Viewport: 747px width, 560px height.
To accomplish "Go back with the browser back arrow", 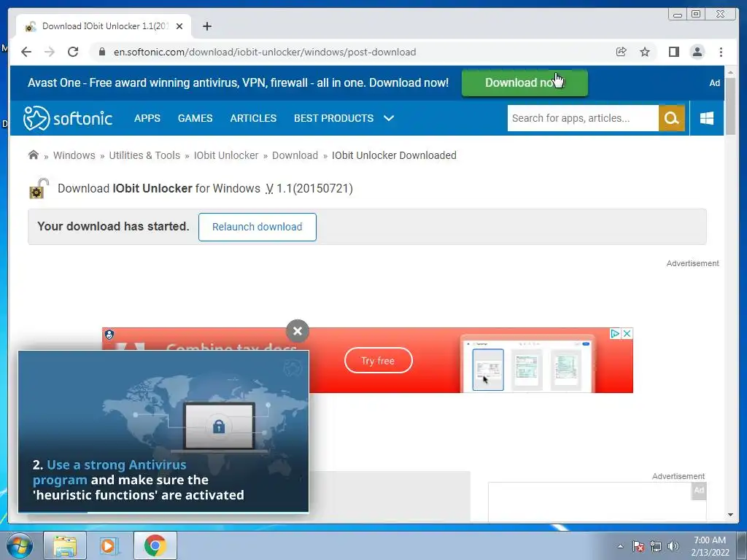I will (x=26, y=52).
